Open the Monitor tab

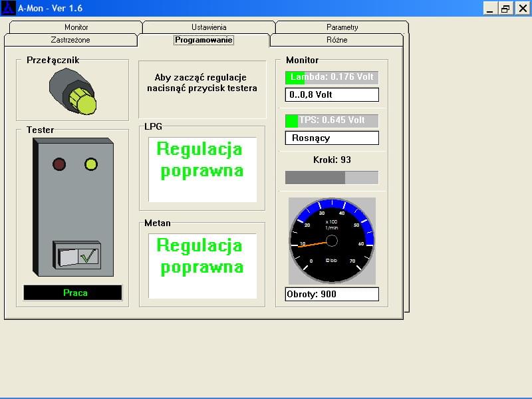click(x=76, y=27)
